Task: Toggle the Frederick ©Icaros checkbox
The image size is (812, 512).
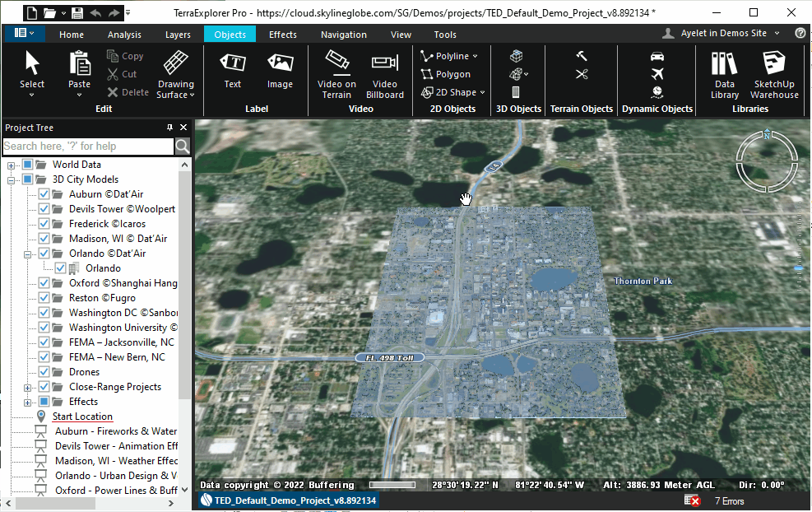Action: click(44, 224)
